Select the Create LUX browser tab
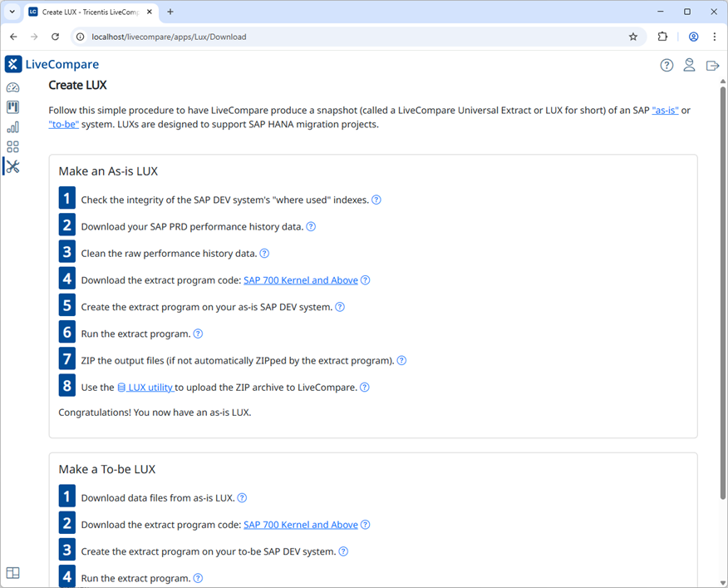This screenshot has width=728, height=588. tap(91, 12)
